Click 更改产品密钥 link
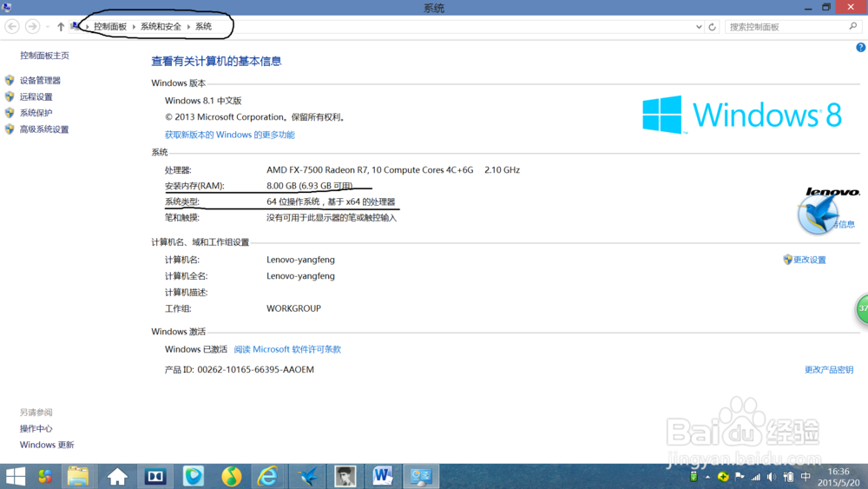 (x=829, y=370)
